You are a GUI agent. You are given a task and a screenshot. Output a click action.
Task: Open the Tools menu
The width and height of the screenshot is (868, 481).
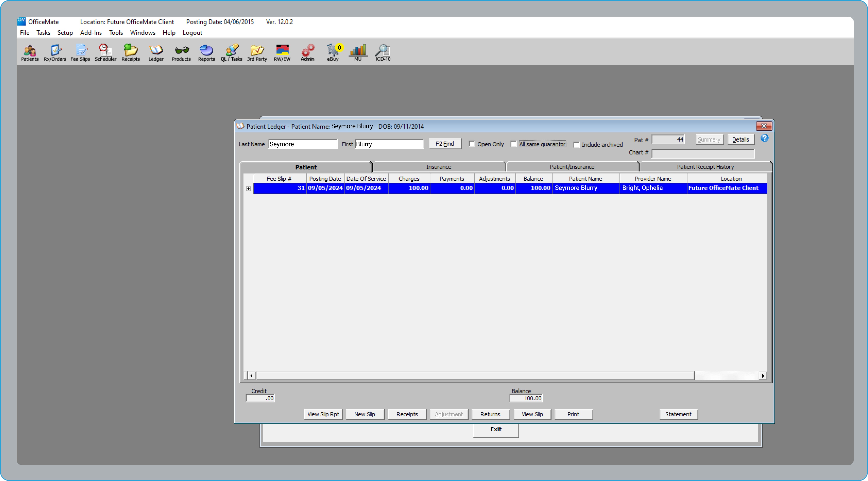116,33
